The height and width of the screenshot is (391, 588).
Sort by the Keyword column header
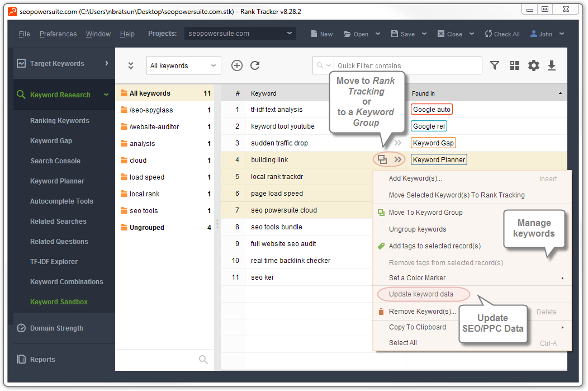[263, 93]
